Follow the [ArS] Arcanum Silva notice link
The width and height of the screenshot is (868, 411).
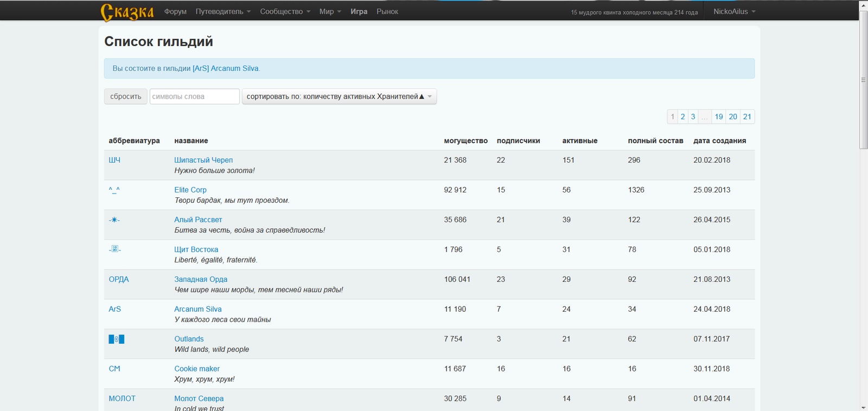226,68
